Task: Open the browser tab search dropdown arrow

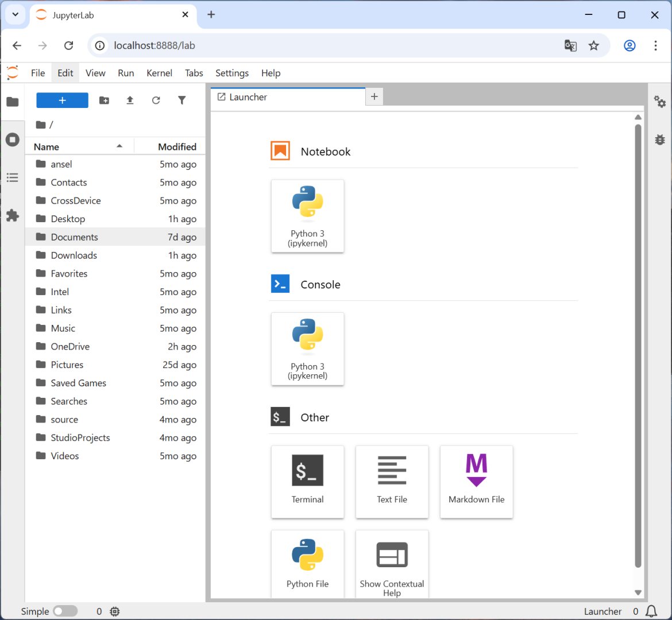Action: pyautogui.click(x=16, y=14)
